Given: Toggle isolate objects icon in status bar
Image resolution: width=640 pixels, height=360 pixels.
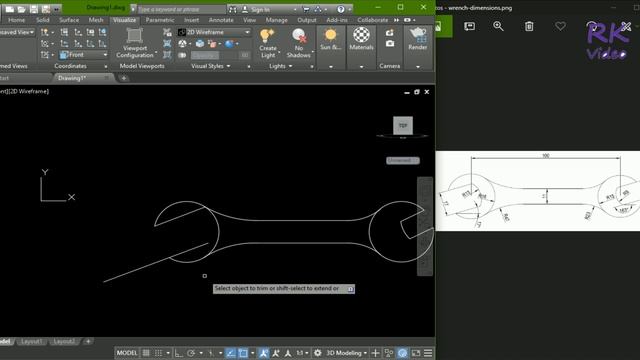Looking at the screenshot, I should coord(389,353).
